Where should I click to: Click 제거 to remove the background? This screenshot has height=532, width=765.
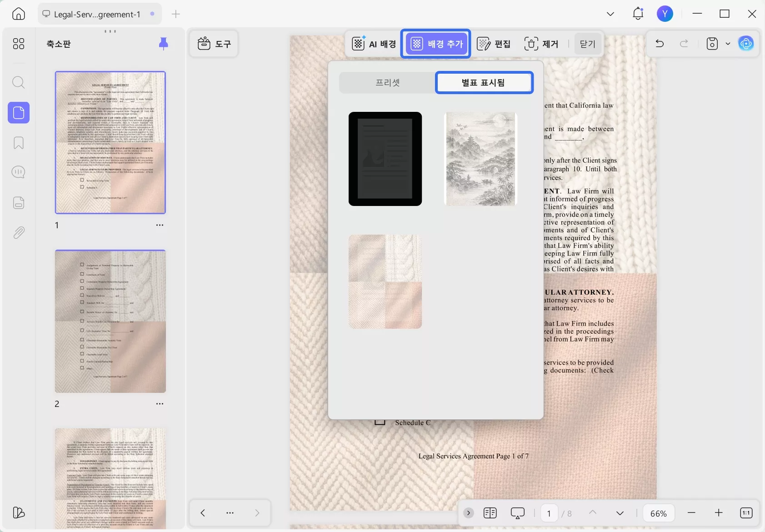541,44
